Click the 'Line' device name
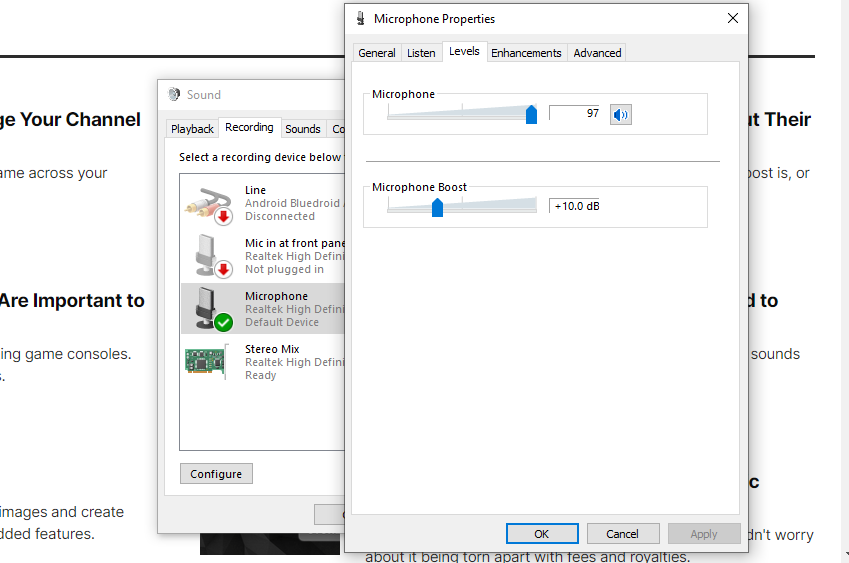Screen dimensions: 849x563 tap(255, 190)
